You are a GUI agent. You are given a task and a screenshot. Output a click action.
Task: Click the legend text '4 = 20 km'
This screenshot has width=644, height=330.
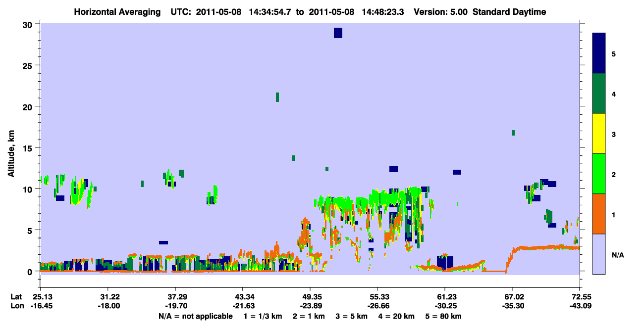click(396, 316)
